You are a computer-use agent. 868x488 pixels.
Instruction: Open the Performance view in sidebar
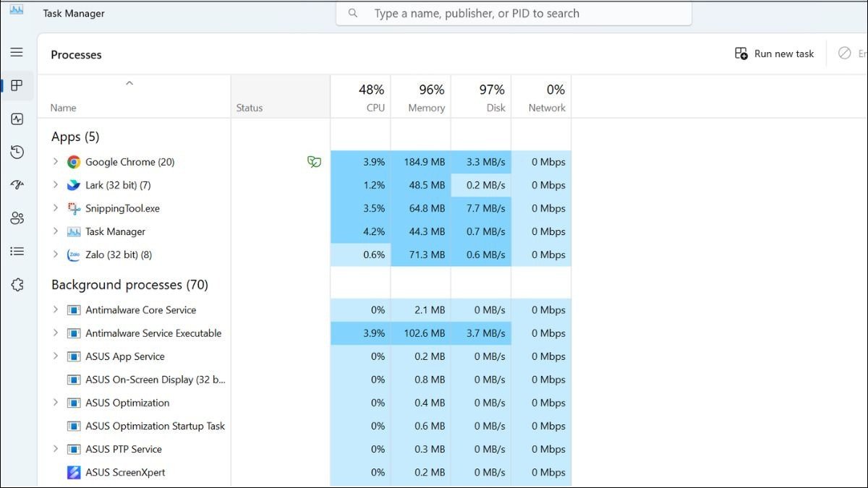pos(17,119)
